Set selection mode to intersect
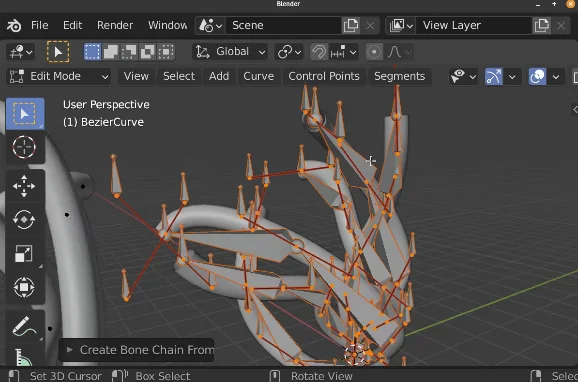Viewport: 578px width, 382px height. coord(166,52)
